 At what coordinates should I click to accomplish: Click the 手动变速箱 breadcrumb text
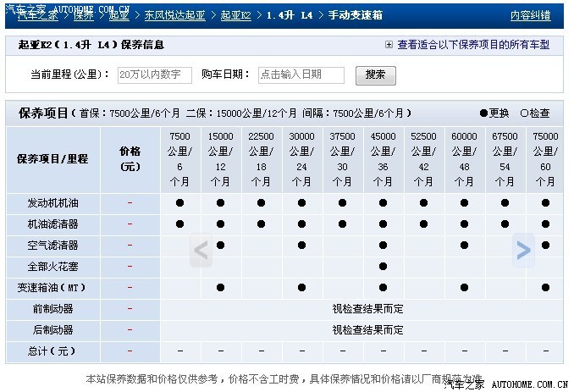(355, 15)
